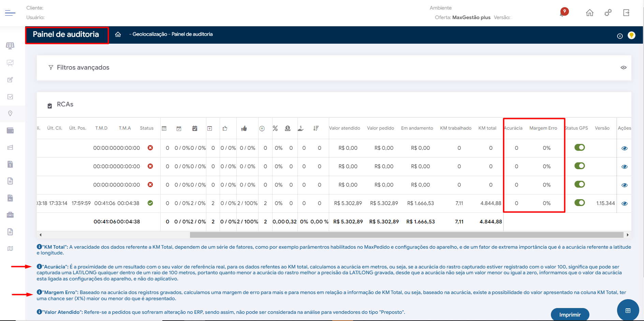This screenshot has width=644, height=321.
Task: Toggle Status GPS switch in first row
Action: pyautogui.click(x=580, y=147)
